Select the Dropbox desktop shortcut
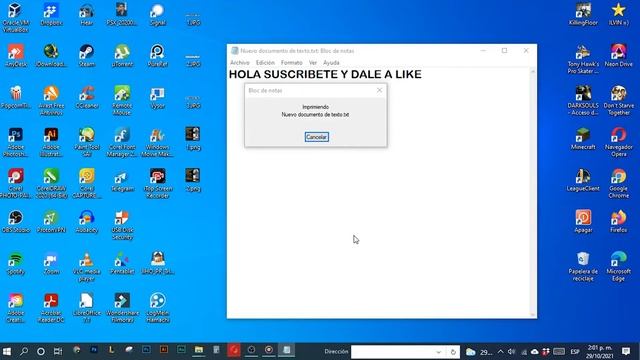 tap(51, 15)
